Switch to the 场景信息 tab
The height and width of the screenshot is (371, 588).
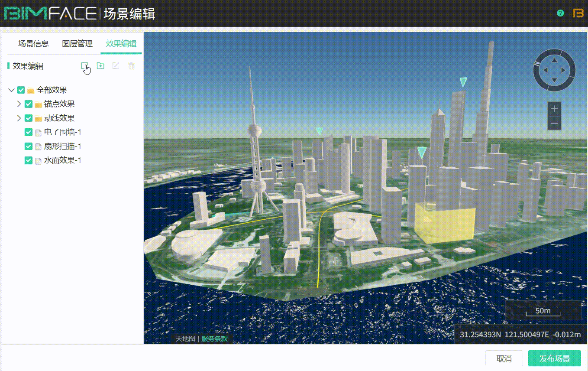coord(33,44)
